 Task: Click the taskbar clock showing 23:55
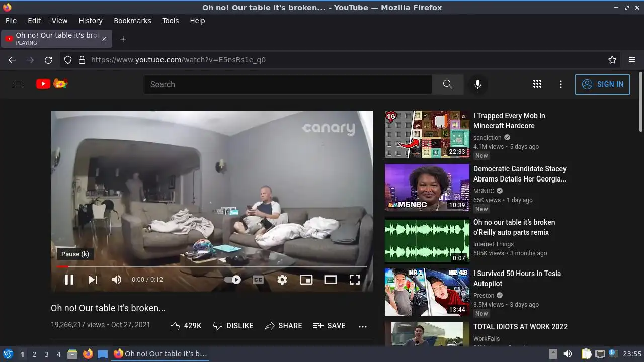pyautogui.click(x=633, y=354)
